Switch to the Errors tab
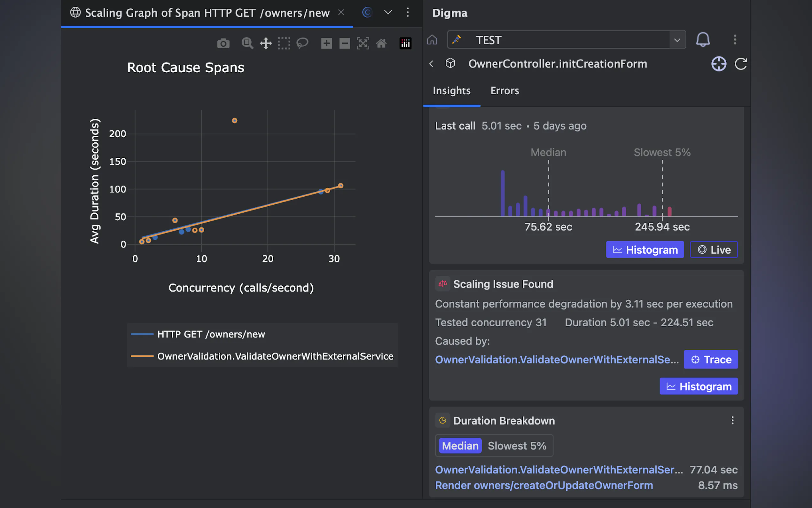This screenshot has height=508, width=812. tap(504, 91)
